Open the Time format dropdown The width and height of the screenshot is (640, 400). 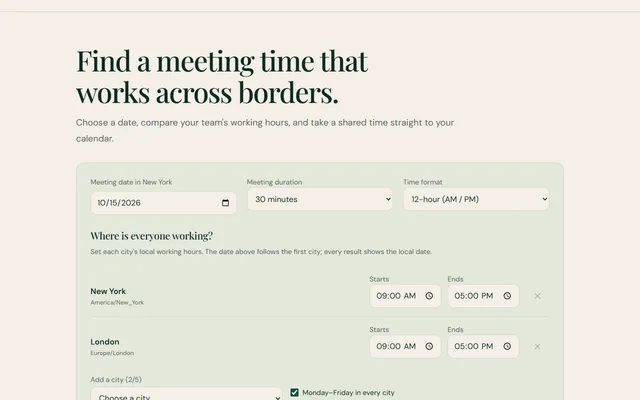pyautogui.click(x=476, y=199)
